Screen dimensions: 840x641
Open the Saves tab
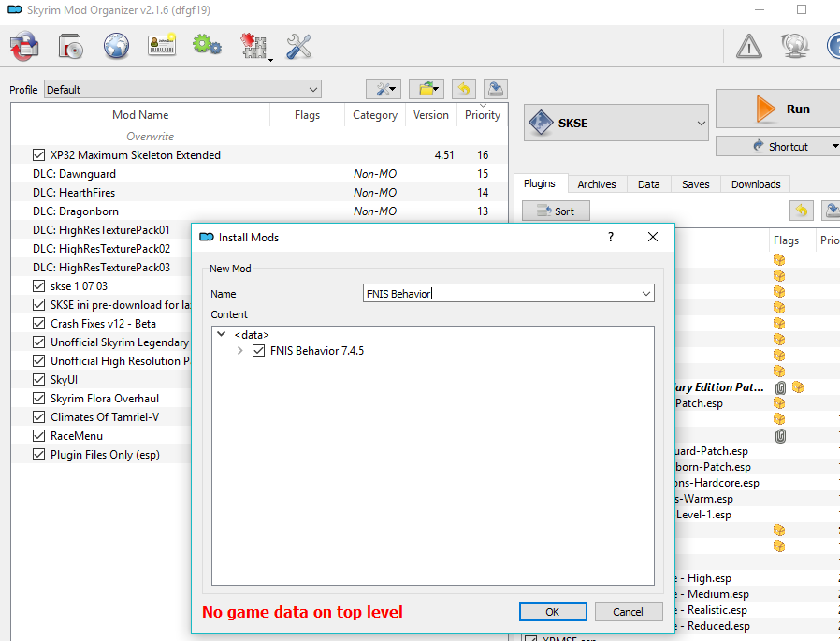coord(695,184)
